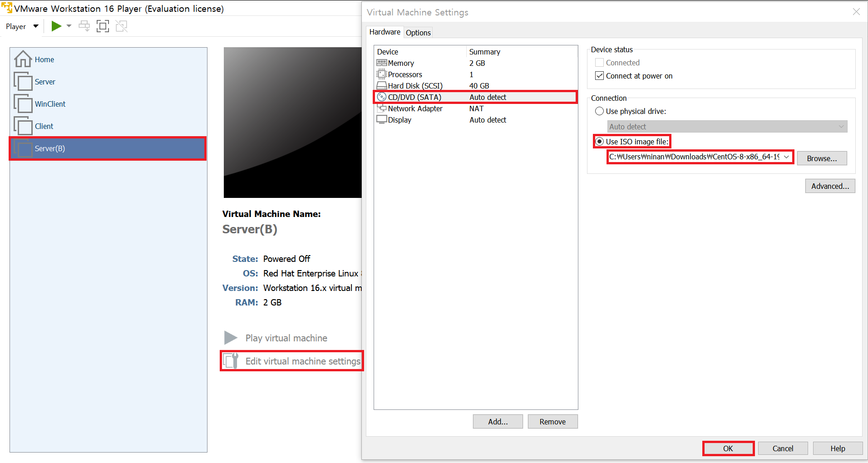Click the Network Adapter summary NAT
The height and width of the screenshot is (463, 868).
[x=476, y=108]
